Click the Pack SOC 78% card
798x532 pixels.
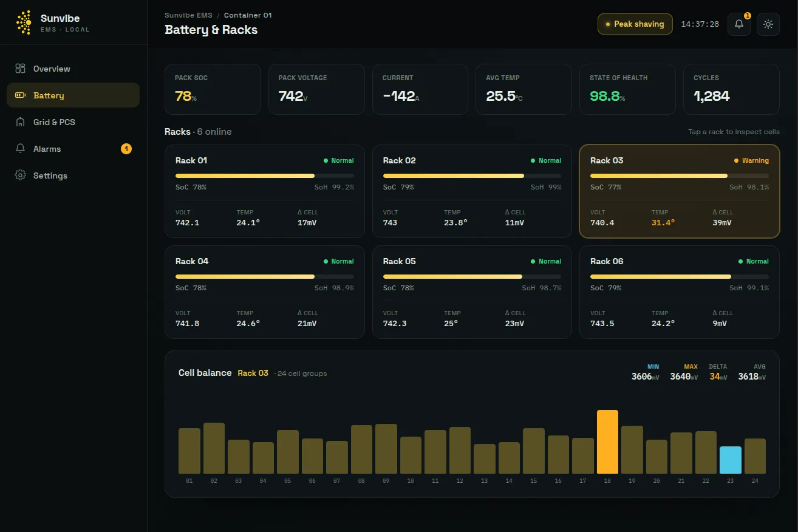(x=213, y=89)
